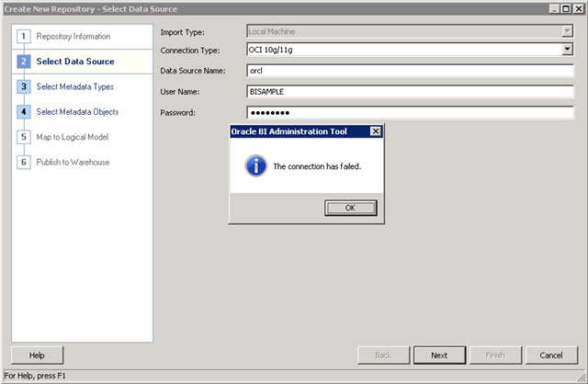Click the Finish button
Image resolution: width=588 pixels, height=384 pixels.
click(494, 355)
